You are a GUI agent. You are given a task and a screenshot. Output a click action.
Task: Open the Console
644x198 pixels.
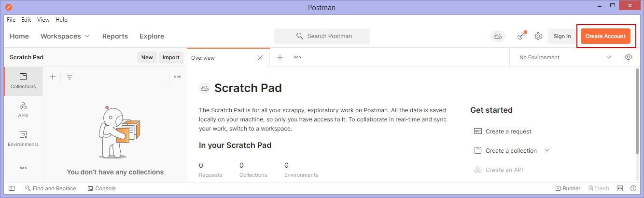tap(101, 188)
